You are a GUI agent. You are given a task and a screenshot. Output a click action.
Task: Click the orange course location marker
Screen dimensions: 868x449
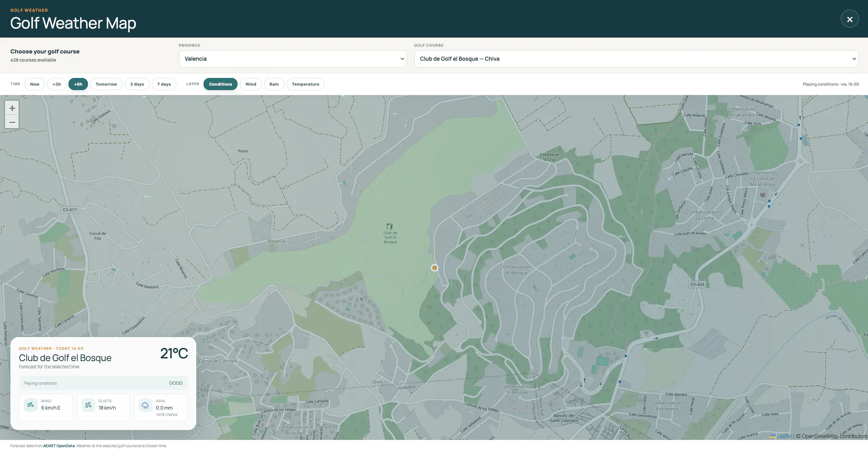point(434,268)
